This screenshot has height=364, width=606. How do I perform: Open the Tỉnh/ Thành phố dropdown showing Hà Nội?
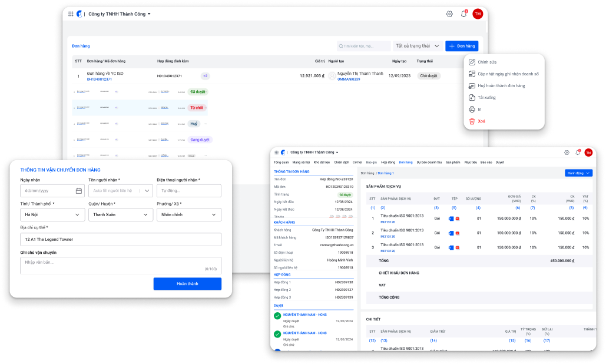pyautogui.click(x=52, y=214)
